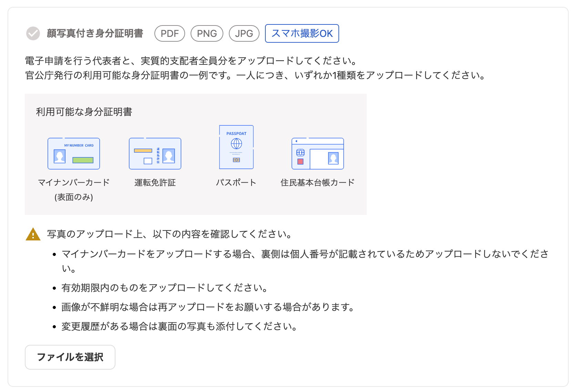This screenshot has width=579, height=392.
Task: Click the passport illustration
Action: tap(236, 147)
